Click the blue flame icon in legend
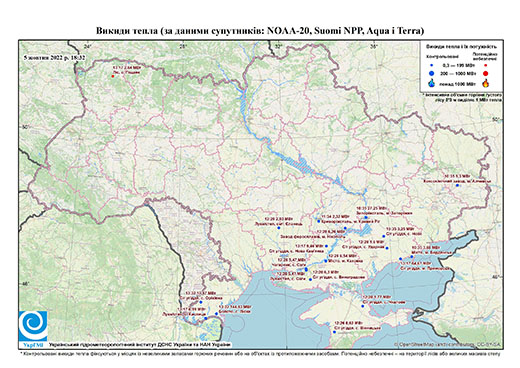520x368 pixels. [432, 83]
